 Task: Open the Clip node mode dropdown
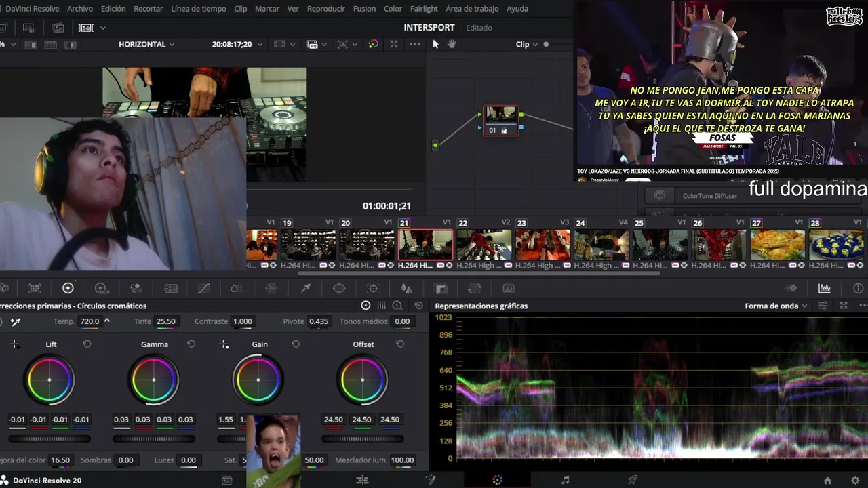(527, 44)
